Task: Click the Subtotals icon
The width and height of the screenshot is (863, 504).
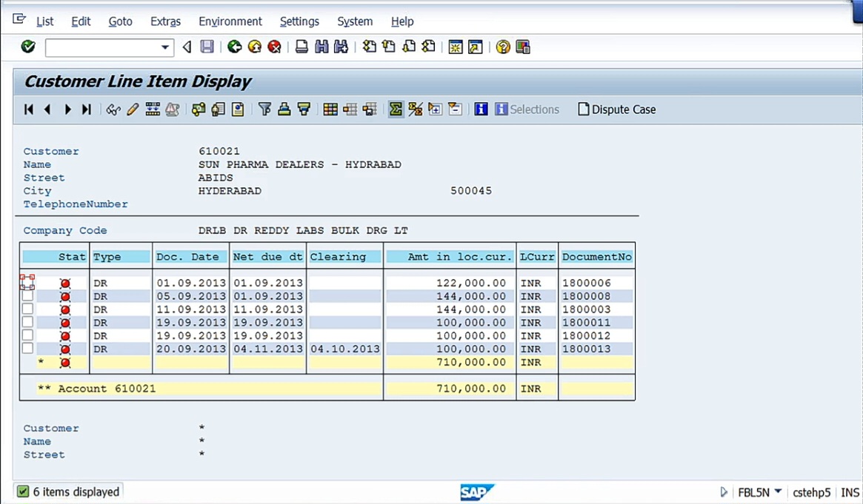Action: click(x=416, y=110)
